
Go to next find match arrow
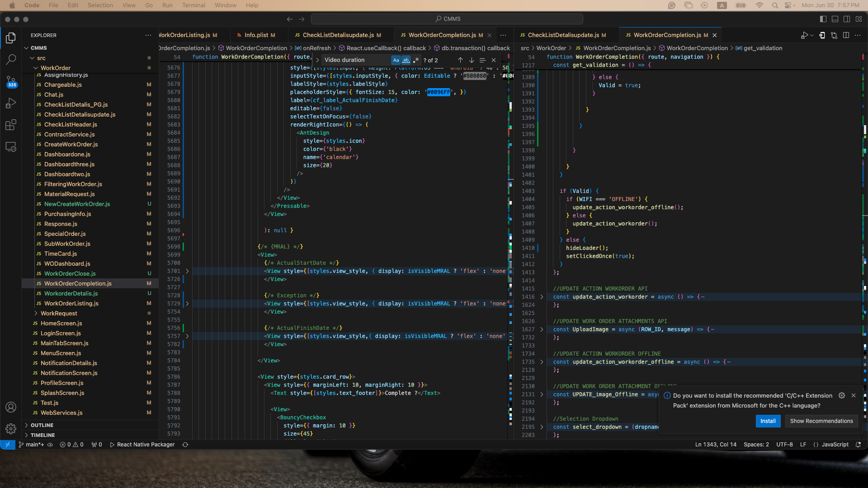(472, 60)
